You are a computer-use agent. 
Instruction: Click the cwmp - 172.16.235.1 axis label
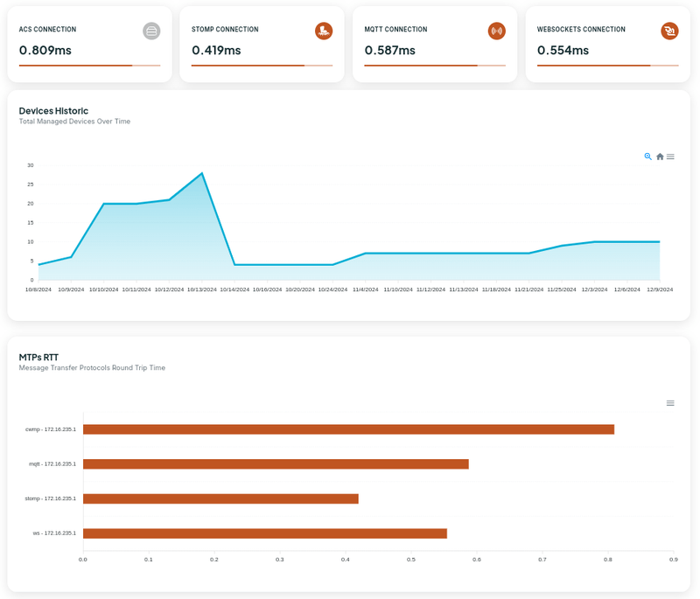click(x=51, y=429)
